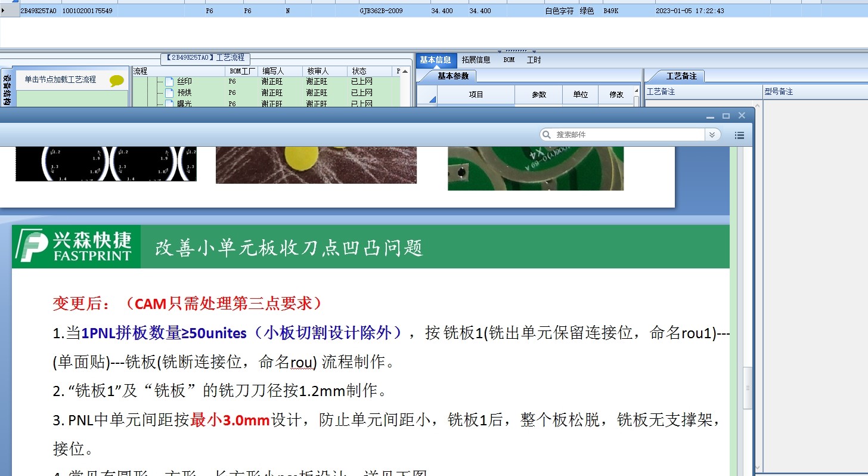Click the 丝印 process node document icon
The width and height of the screenshot is (868, 476).
(x=169, y=82)
